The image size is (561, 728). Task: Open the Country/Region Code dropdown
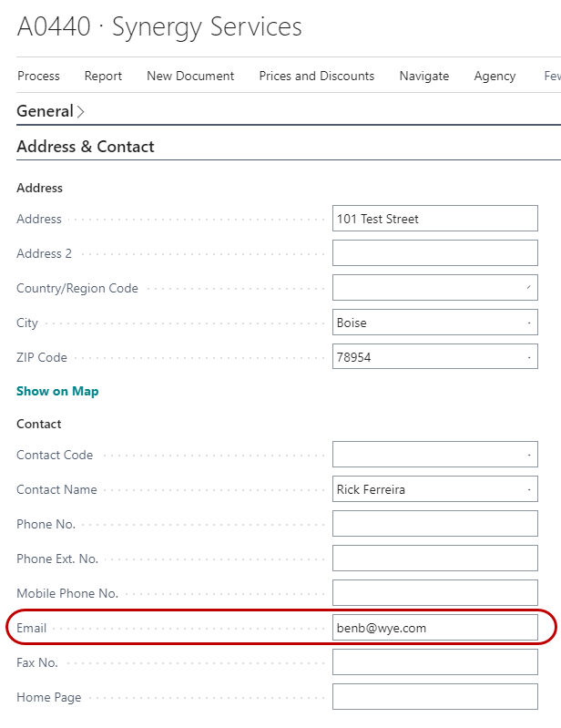(528, 288)
